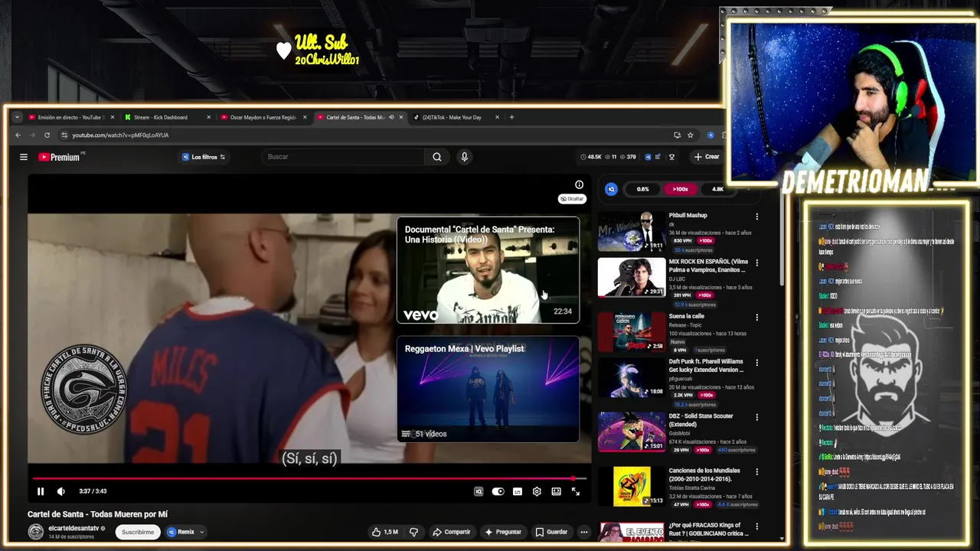Viewport: 980px width, 551px height.
Task: Click the 0.8% value in sidebar stats
Action: (643, 189)
